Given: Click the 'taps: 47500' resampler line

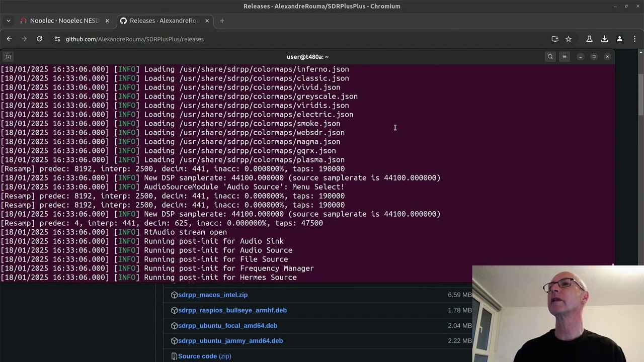Looking at the screenshot, I should 162,223.
